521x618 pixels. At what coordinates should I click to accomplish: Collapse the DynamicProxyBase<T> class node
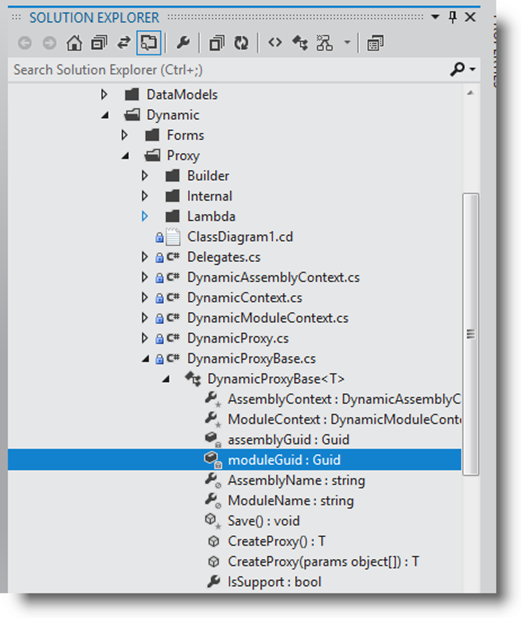tap(166, 380)
